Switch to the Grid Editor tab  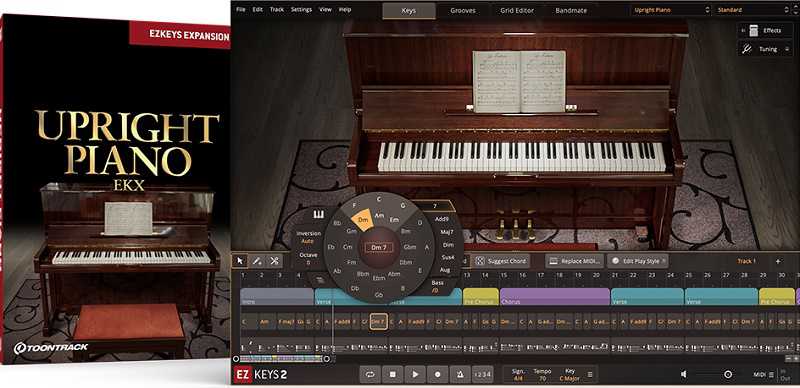tap(516, 10)
